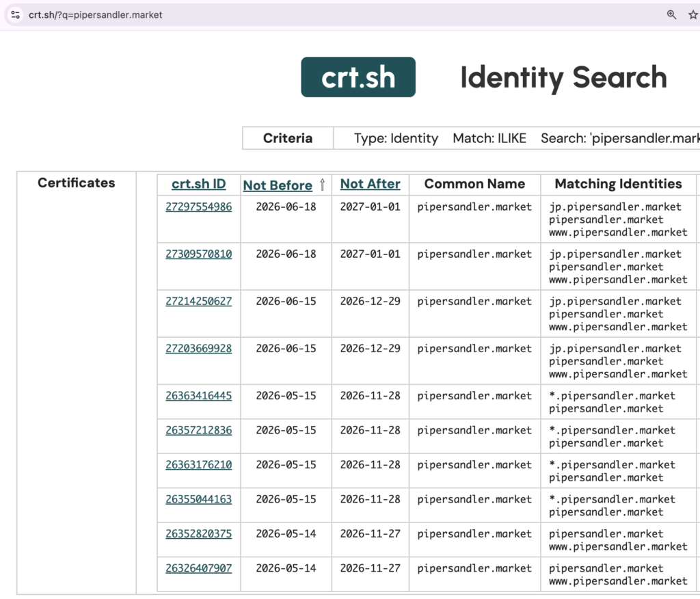Screen dimensions: 700x599
Task: Click *.pipersandler.market in row 26363416445
Action: click(x=612, y=396)
